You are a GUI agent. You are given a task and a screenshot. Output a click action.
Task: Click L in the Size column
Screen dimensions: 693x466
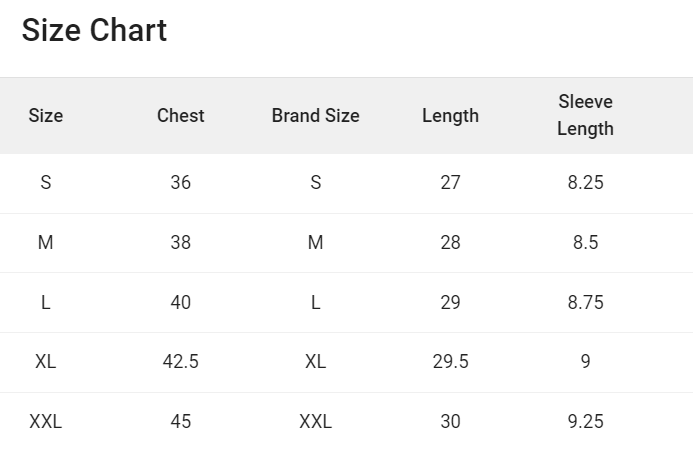click(x=46, y=302)
